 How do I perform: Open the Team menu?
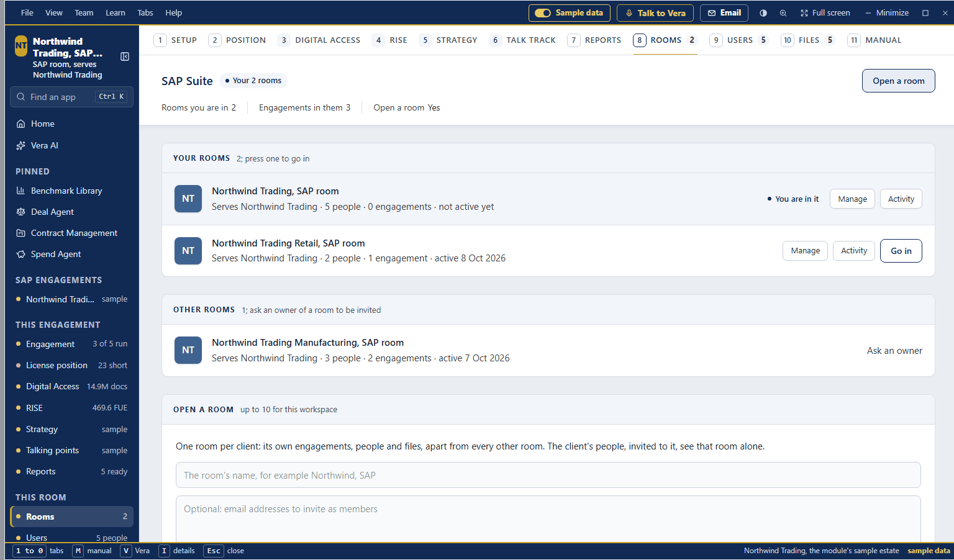tap(84, 12)
